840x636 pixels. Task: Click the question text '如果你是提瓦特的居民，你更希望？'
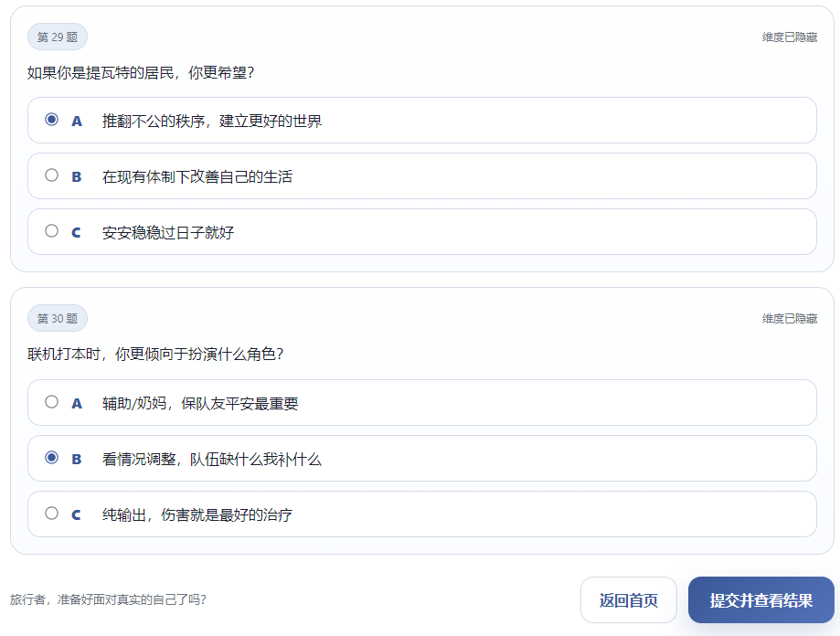coord(141,72)
